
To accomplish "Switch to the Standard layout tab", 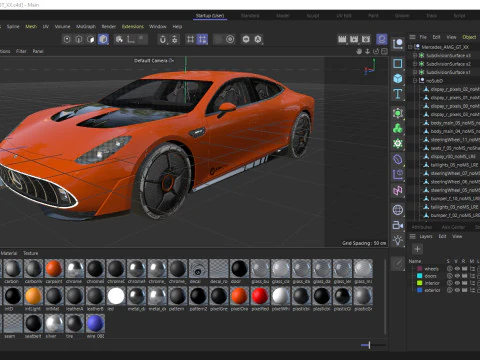I will 250,15.
